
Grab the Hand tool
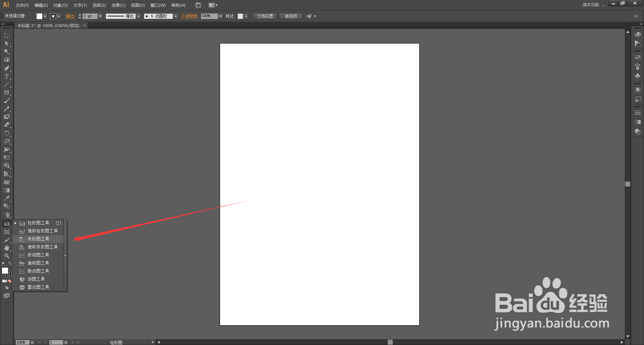[7, 248]
